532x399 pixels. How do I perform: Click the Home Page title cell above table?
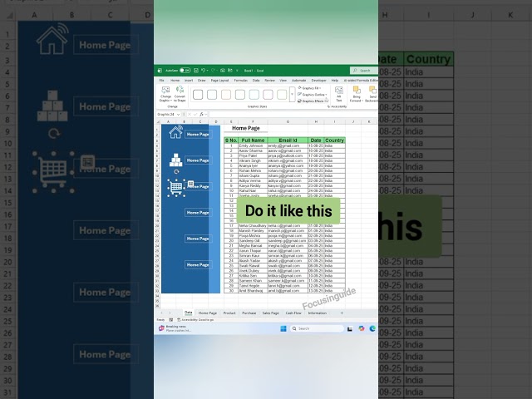(x=246, y=128)
